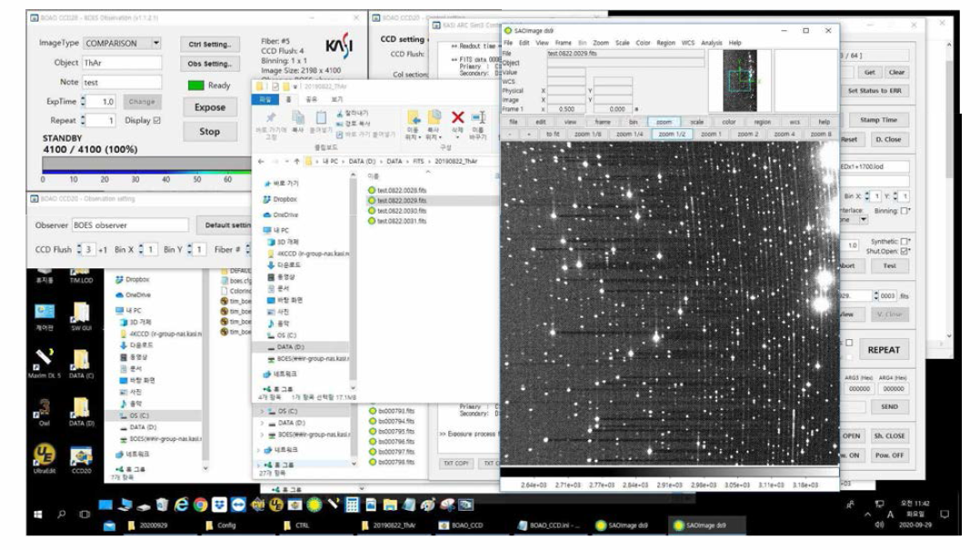This screenshot has width=980, height=550.
Task: Click the red X delete icon in Explorer ribbon
Action: click(457, 117)
